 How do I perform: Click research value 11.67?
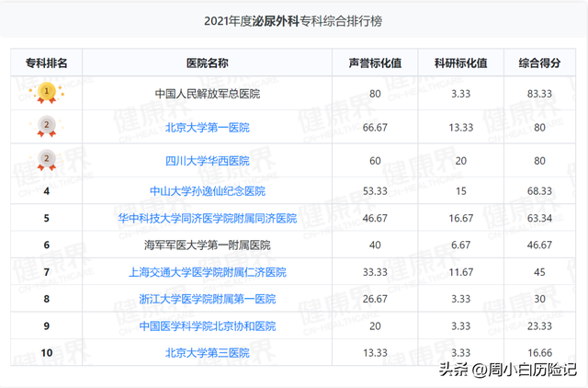tap(461, 272)
